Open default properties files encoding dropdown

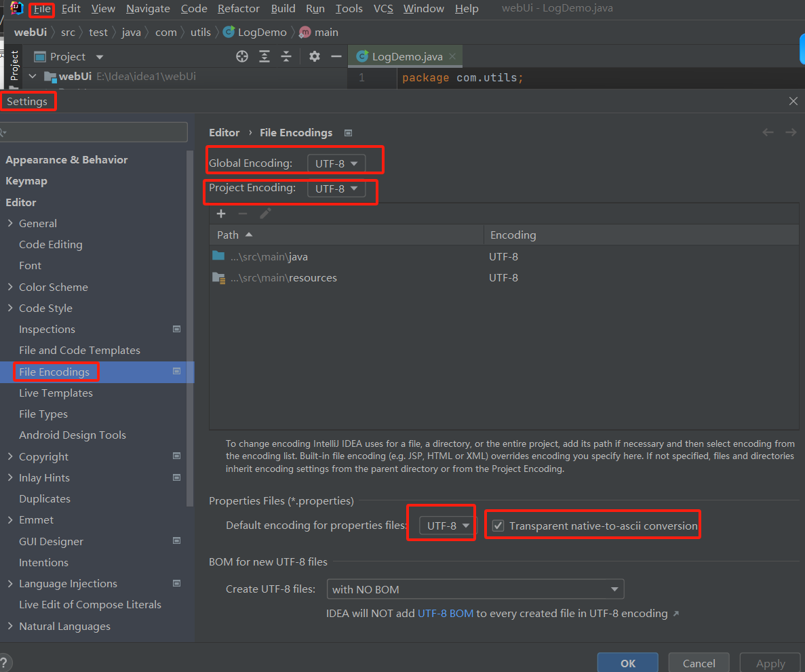click(448, 526)
